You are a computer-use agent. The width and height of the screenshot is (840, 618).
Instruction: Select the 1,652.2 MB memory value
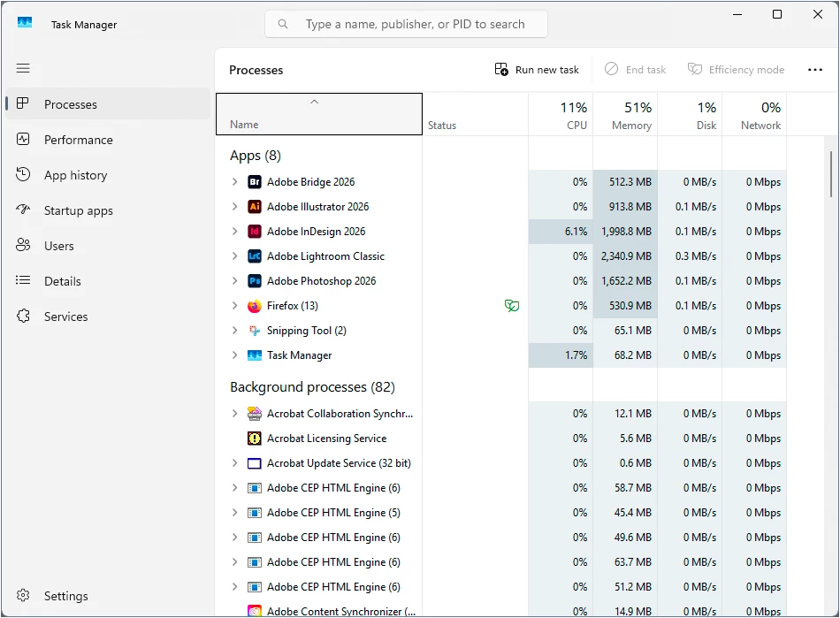[625, 281]
